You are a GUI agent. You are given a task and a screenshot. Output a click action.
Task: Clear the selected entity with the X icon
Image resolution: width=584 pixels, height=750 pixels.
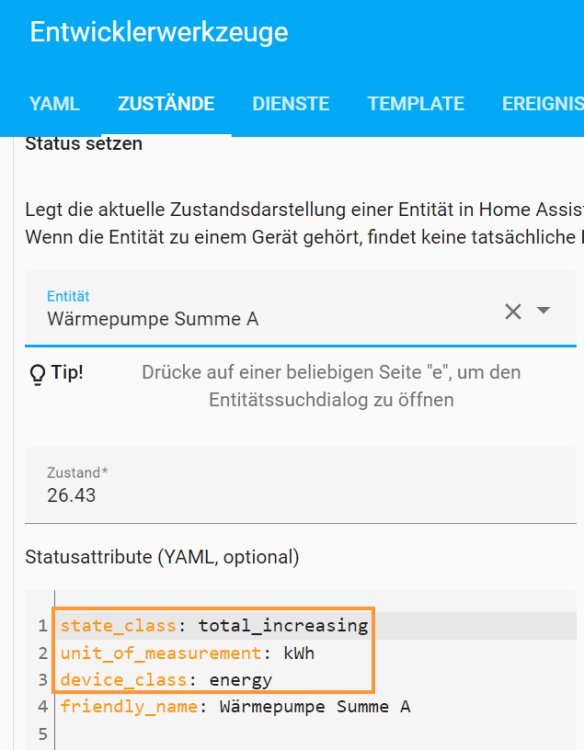(x=513, y=311)
